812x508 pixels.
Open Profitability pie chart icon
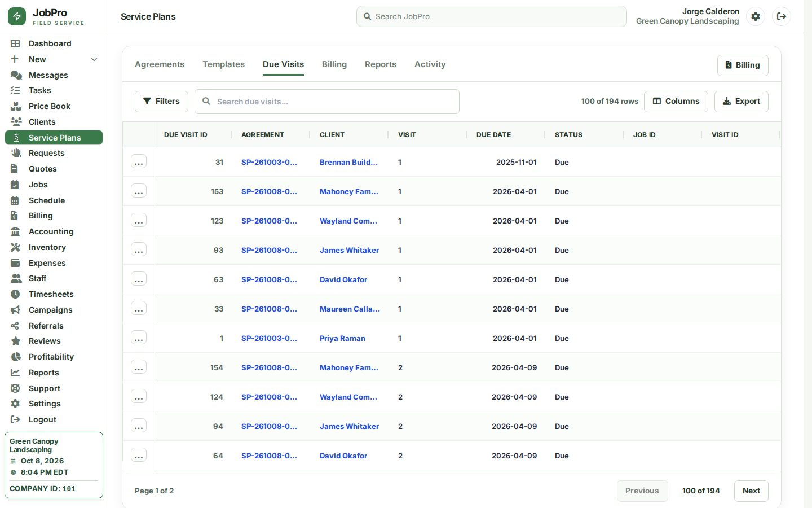click(15, 357)
